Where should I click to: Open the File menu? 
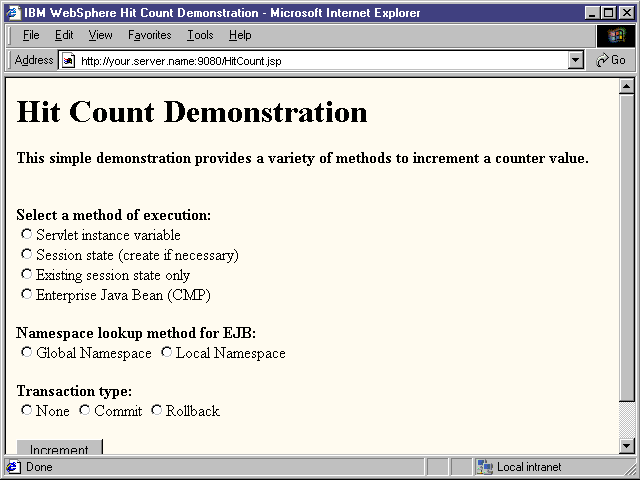click(x=31, y=35)
